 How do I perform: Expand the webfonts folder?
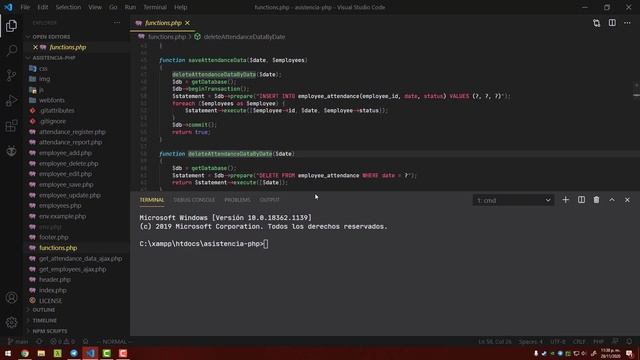point(51,100)
